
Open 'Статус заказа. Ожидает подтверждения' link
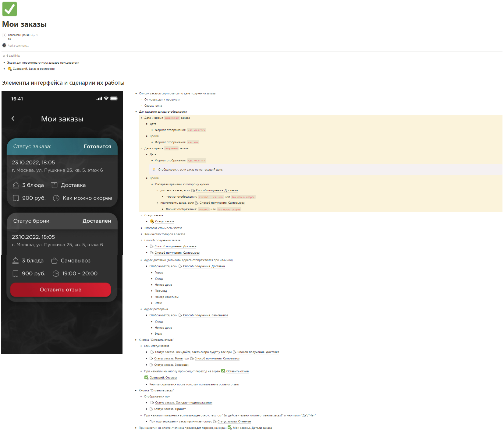(184, 403)
